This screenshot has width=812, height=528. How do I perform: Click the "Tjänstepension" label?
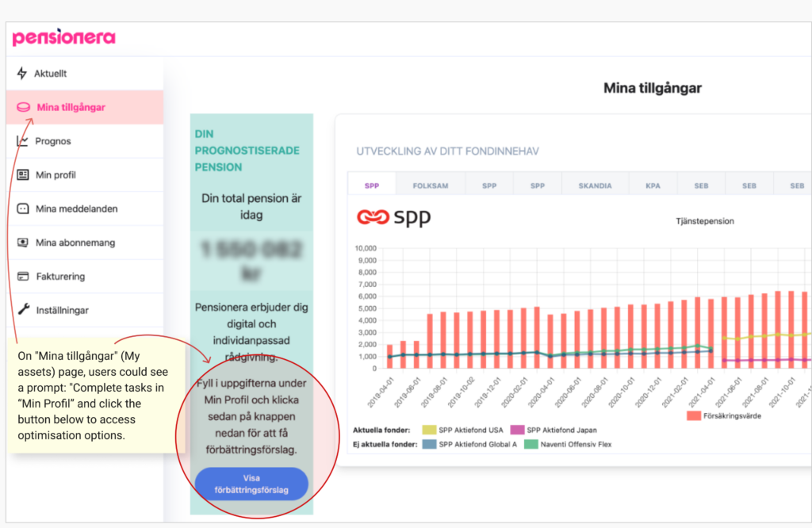[705, 221]
